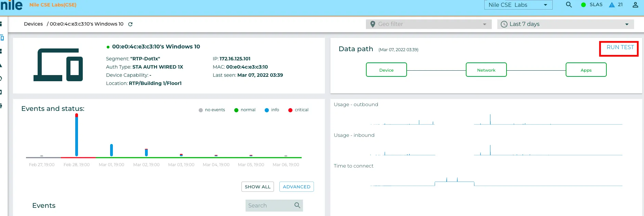Click the tall Feb 28 event bar
This screenshot has width=644, height=216.
coord(77,135)
